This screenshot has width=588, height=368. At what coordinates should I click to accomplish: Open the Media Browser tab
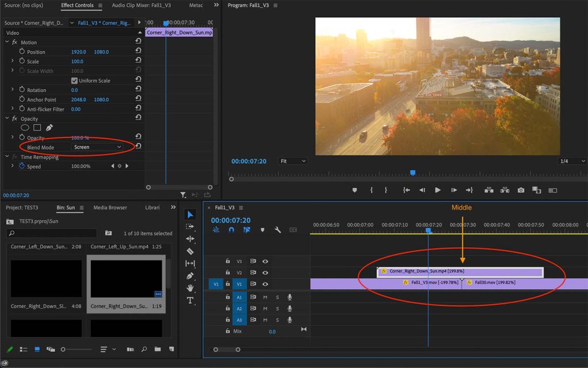click(110, 208)
